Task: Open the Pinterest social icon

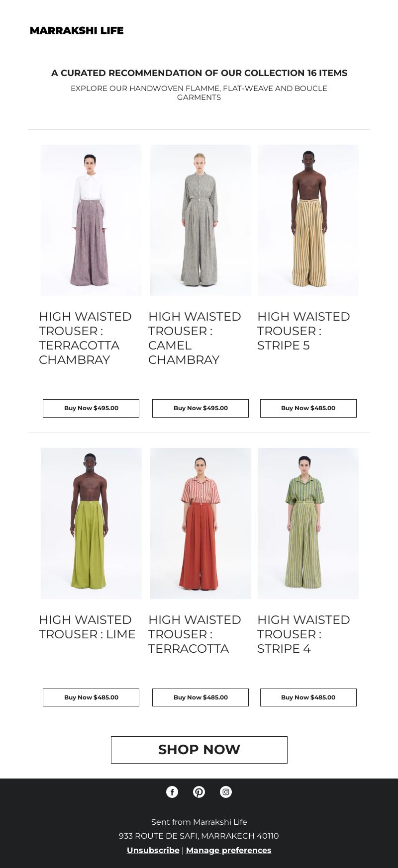Action: [199, 792]
